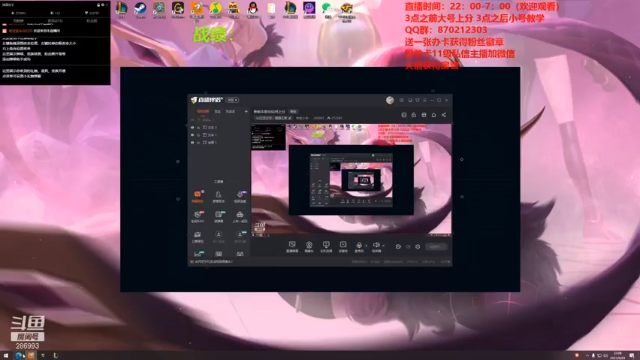Viewport: 640px width, 360px height.
Task: Launch the WeChat desktop shortcut
Action: click(x=327, y=9)
